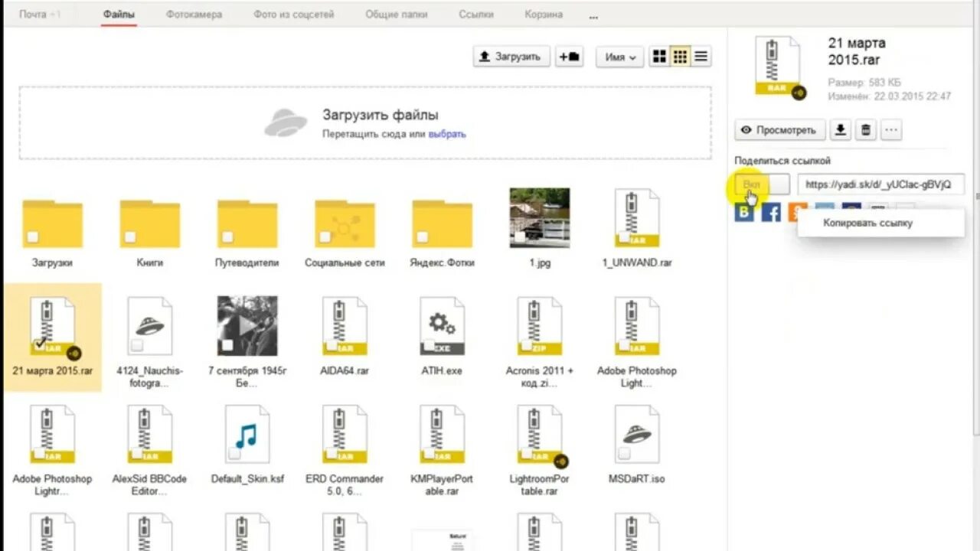Tick checkbox on 4124_Nauchis-fotogra file

coord(137,346)
